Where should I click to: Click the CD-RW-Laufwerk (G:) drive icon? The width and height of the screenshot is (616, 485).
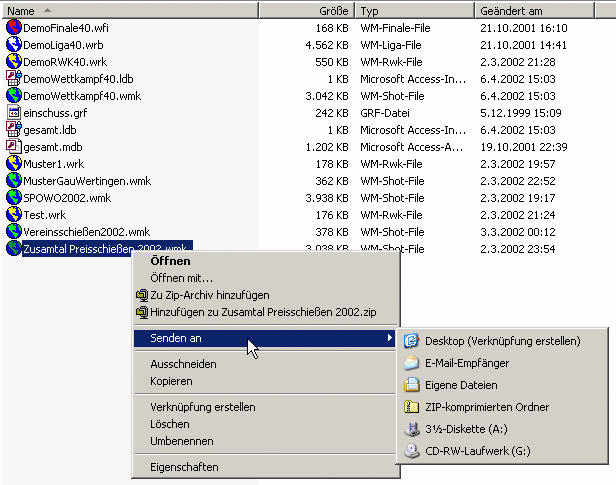coord(411,451)
